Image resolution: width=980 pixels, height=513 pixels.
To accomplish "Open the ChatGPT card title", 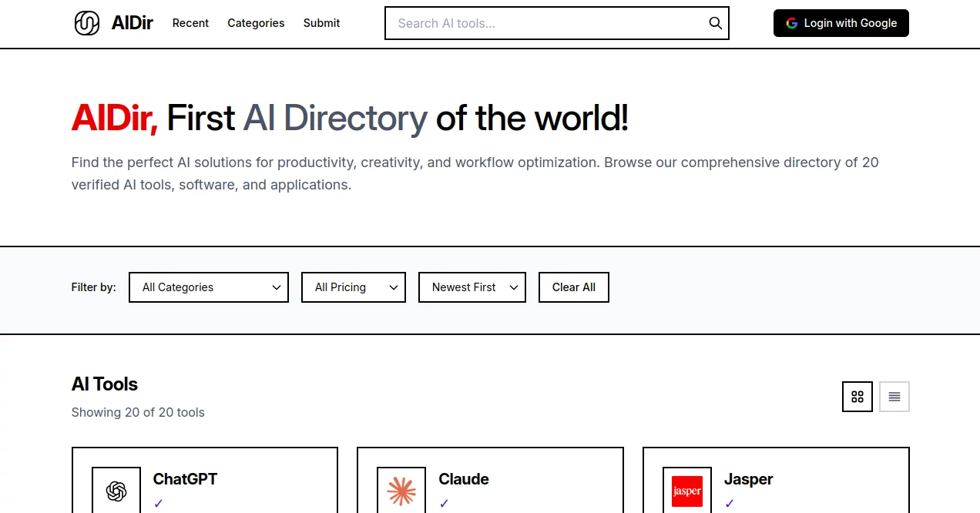I will click(x=185, y=479).
